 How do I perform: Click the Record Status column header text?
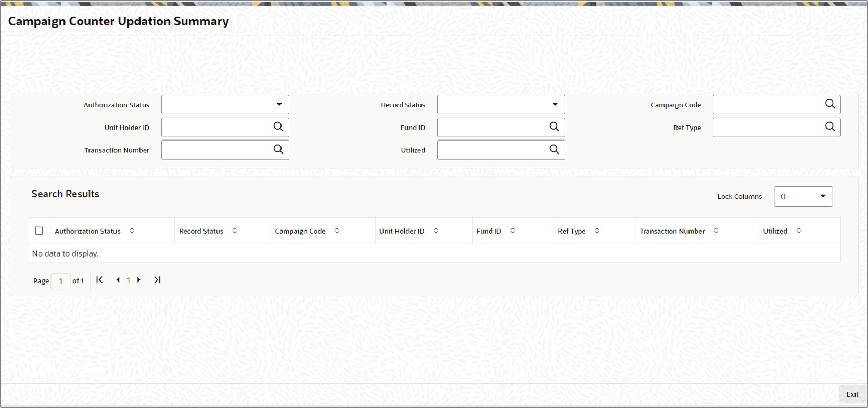[201, 231]
